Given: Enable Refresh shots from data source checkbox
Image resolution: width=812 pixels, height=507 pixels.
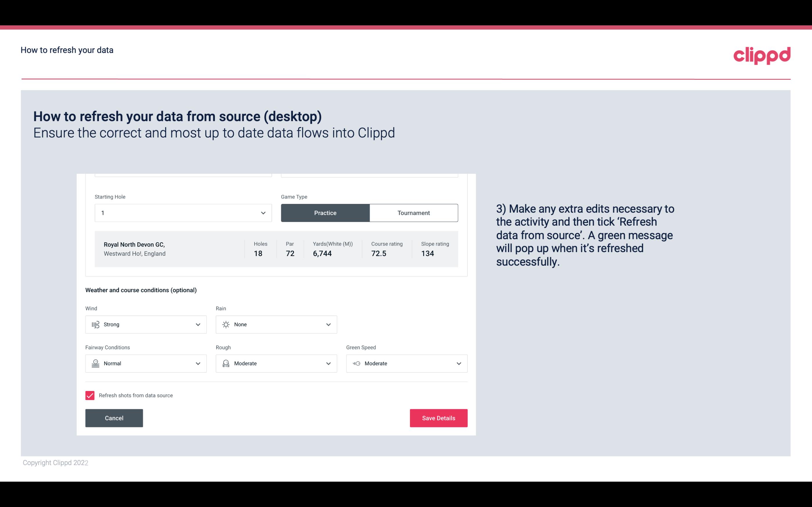Looking at the screenshot, I should coord(89,395).
